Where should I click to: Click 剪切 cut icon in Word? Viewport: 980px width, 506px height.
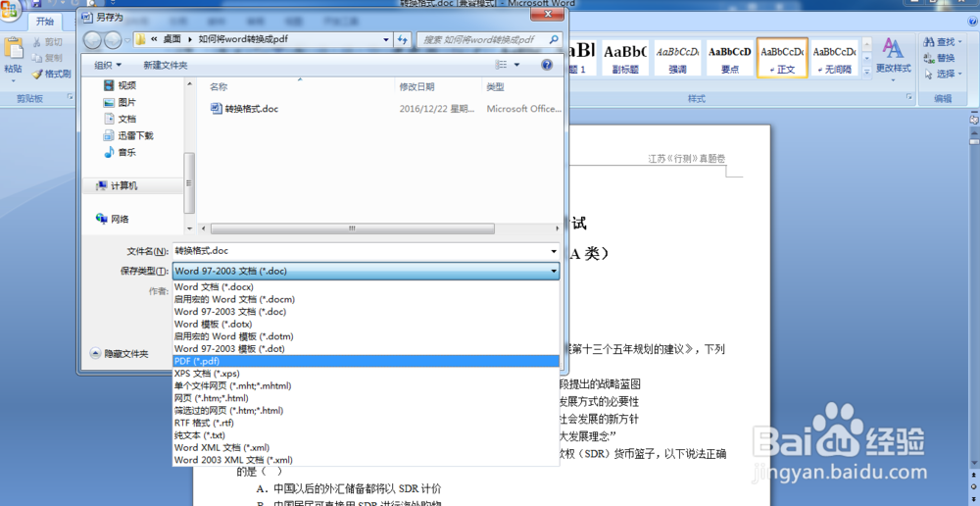point(48,42)
